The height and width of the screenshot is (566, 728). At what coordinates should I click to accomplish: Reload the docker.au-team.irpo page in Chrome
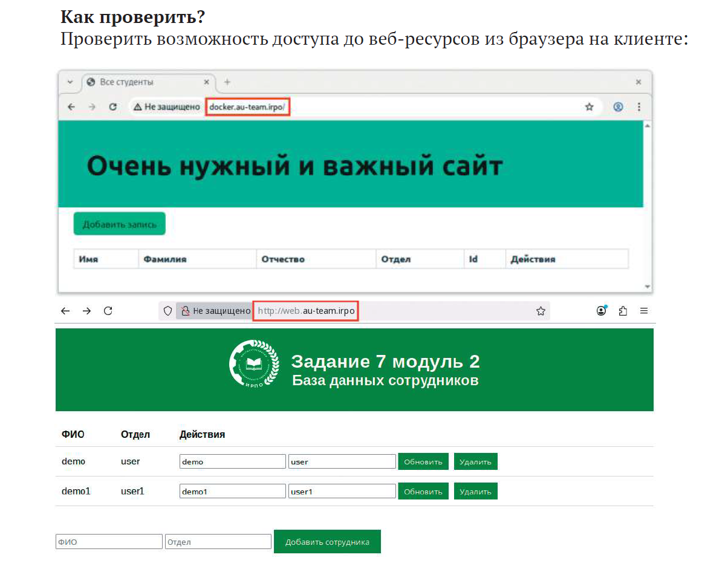[112, 107]
